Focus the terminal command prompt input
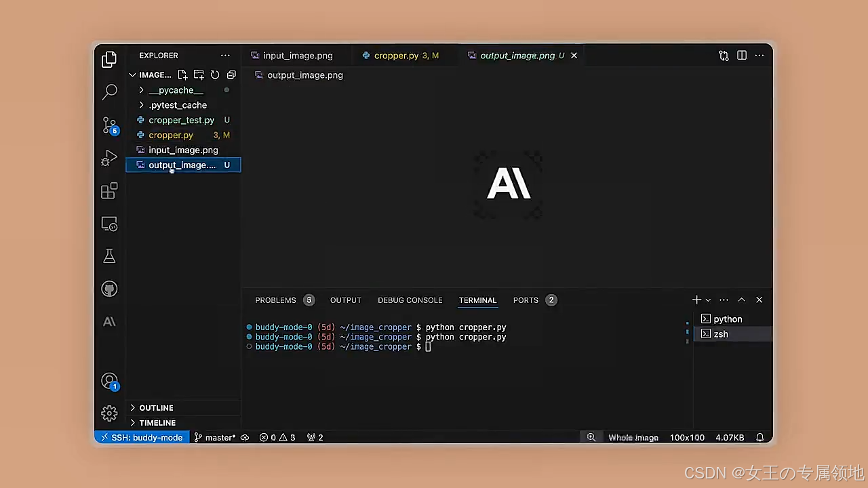Viewport: 868px width, 488px height. pyautogui.click(x=428, y=347)
